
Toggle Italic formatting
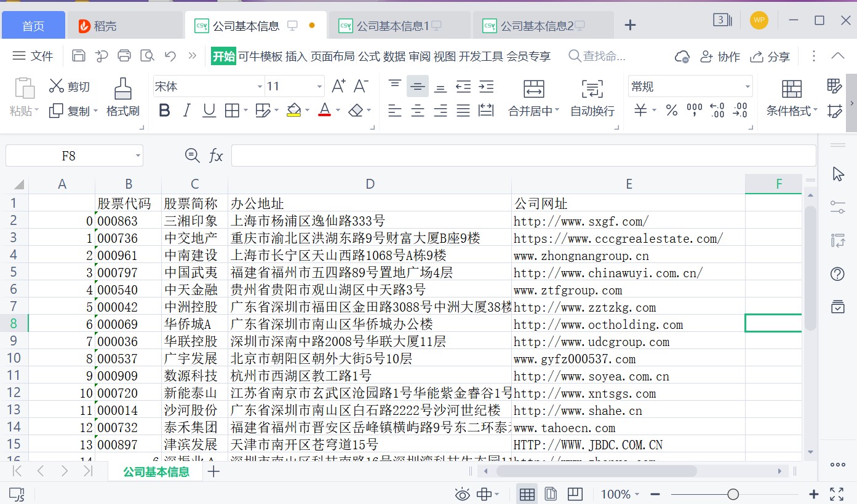[187, 111]
